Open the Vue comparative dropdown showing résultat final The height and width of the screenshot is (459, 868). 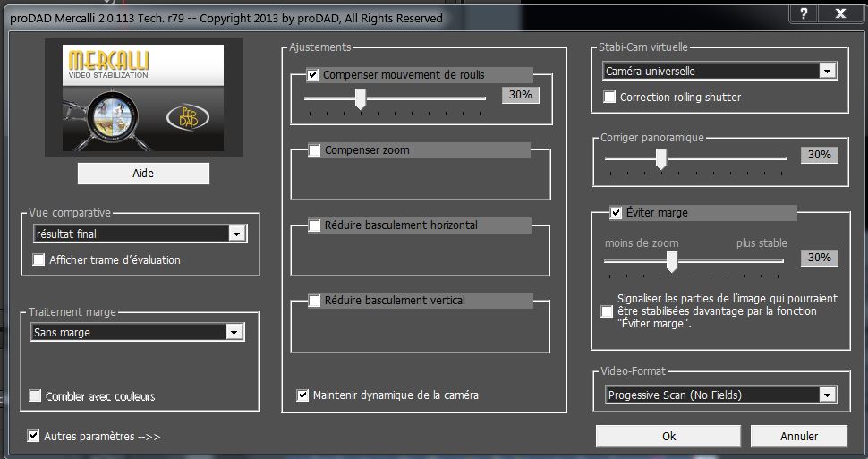click(140, 234)
